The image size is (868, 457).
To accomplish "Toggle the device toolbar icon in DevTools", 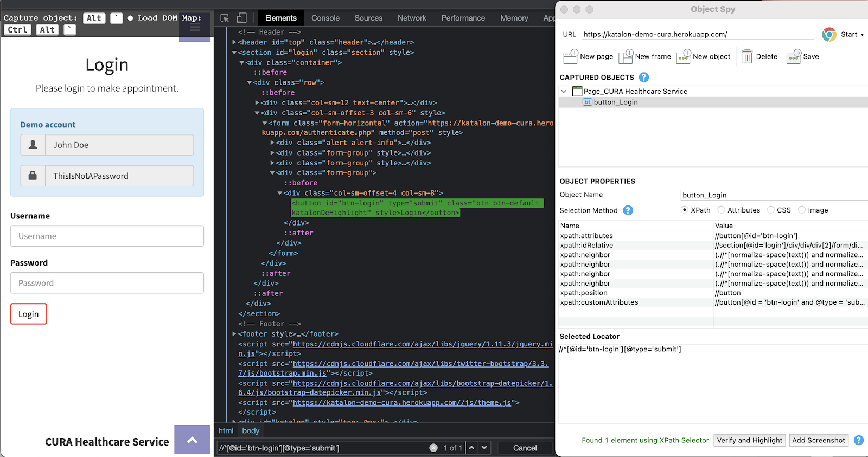I will coord(242,18).
